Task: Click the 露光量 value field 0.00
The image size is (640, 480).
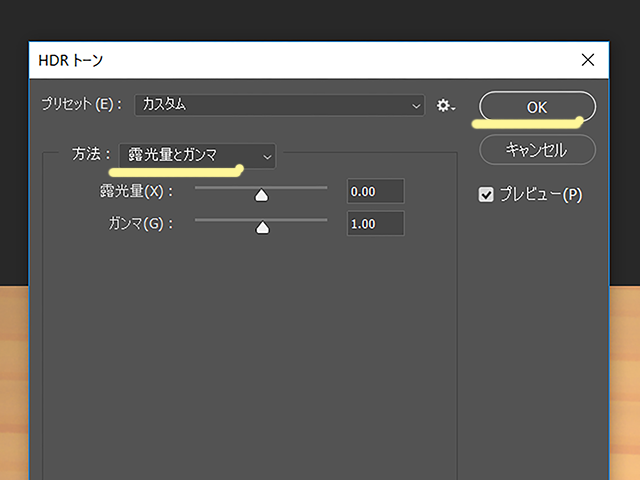Action: pyautogui.click(x=375, y=191)
